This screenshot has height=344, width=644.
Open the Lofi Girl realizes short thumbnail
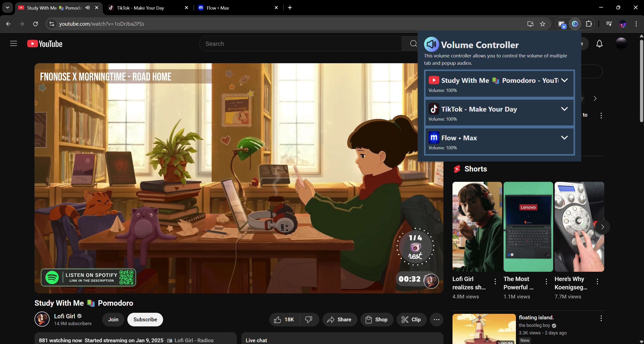[477, 227]
